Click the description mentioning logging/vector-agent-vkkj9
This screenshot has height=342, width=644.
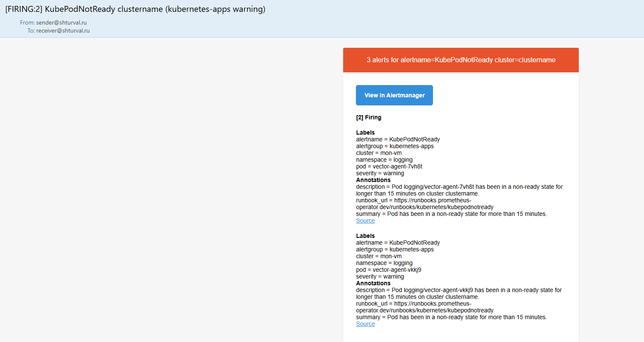459,293
